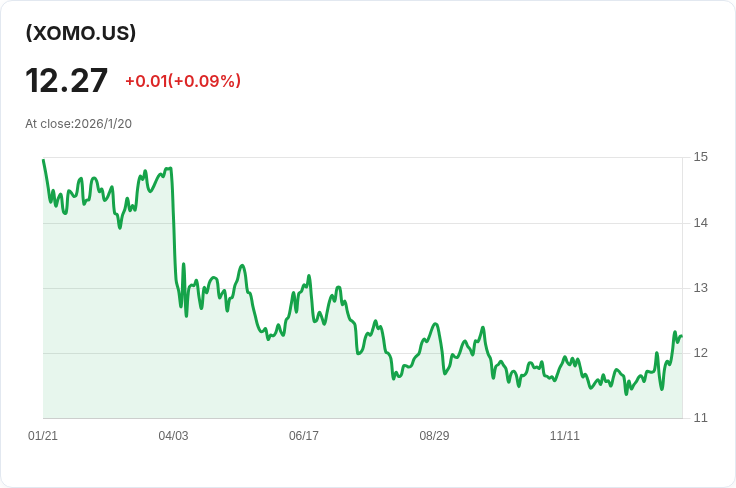The height and width of the screenshot is (488, 736).
Task: Select the 01/21 date label
Action: point(43,436)
